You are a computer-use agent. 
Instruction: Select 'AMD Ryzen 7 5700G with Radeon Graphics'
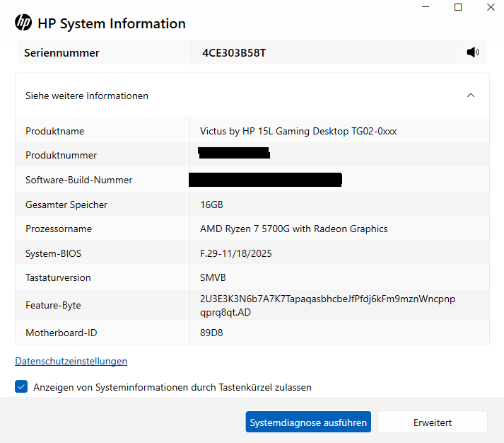(294, 229)
